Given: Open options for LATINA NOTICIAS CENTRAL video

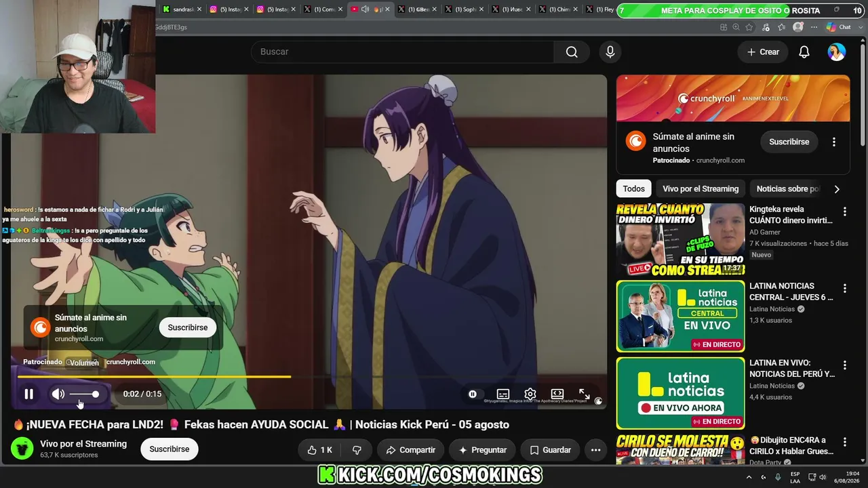Looking at the screenshot, I should pyautogui.click(x=845, y=288).
